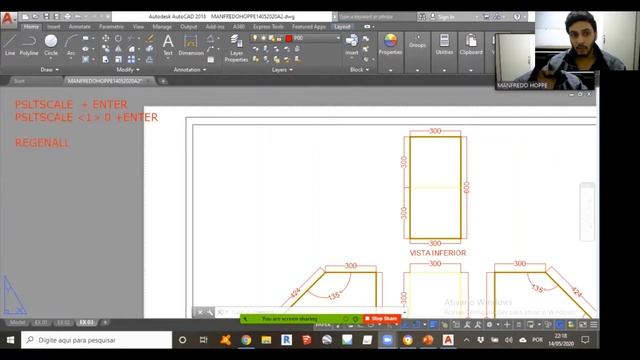640x360 pixels.
Task: Open the Clipboard panel
Action: 471,44
